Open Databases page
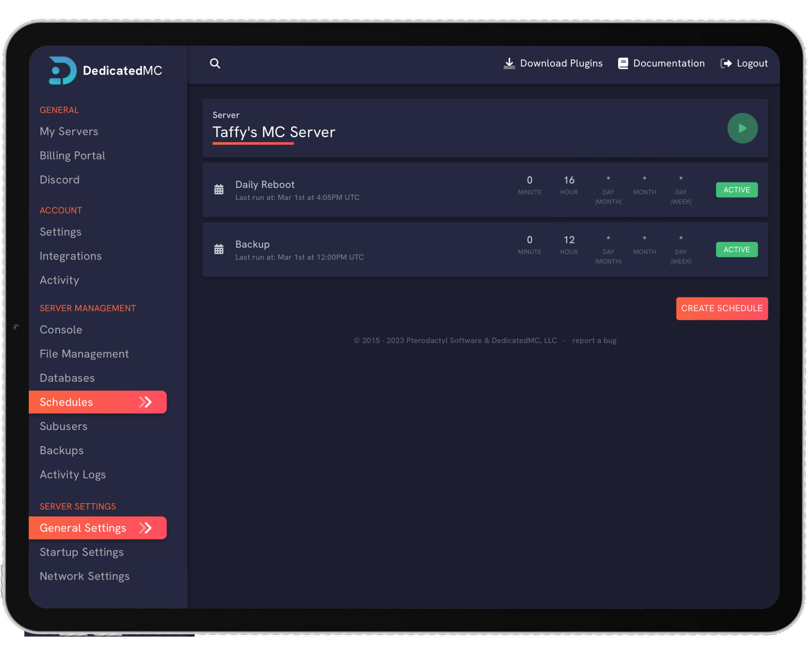812x655 pixels. point(67,378)
